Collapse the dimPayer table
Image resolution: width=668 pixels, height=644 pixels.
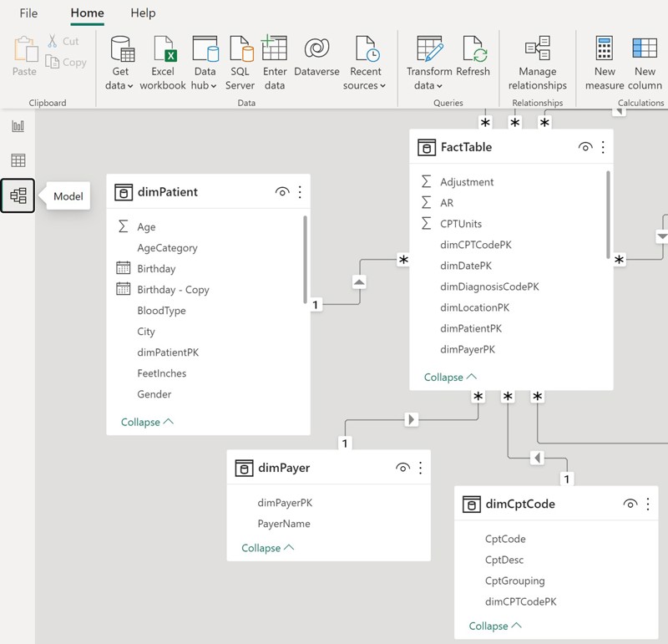(268, 548)
